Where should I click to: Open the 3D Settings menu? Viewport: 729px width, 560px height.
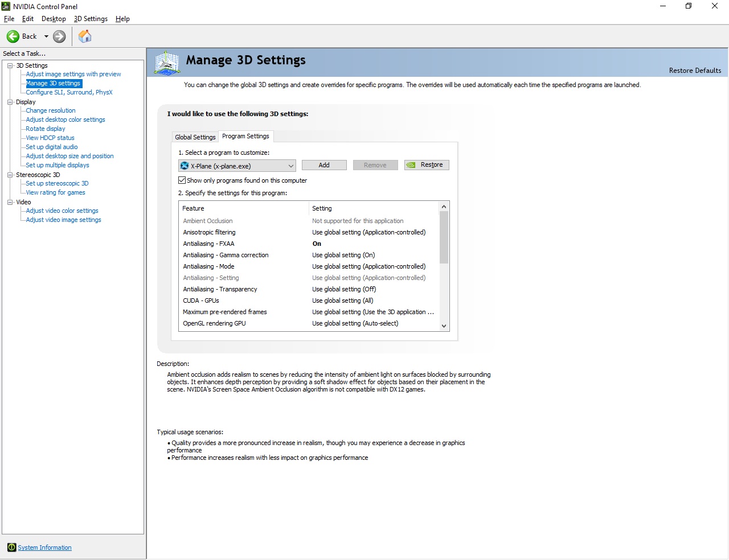point(91,19)
